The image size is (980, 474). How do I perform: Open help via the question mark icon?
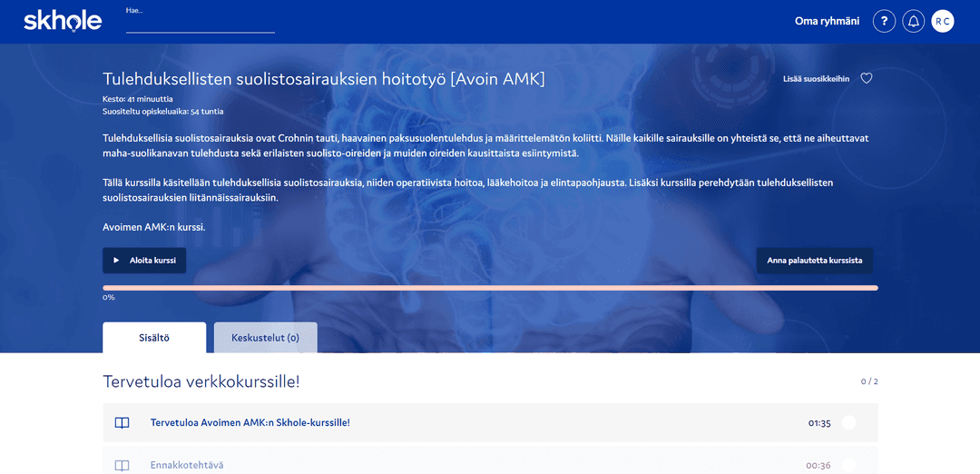coord(884,21)
